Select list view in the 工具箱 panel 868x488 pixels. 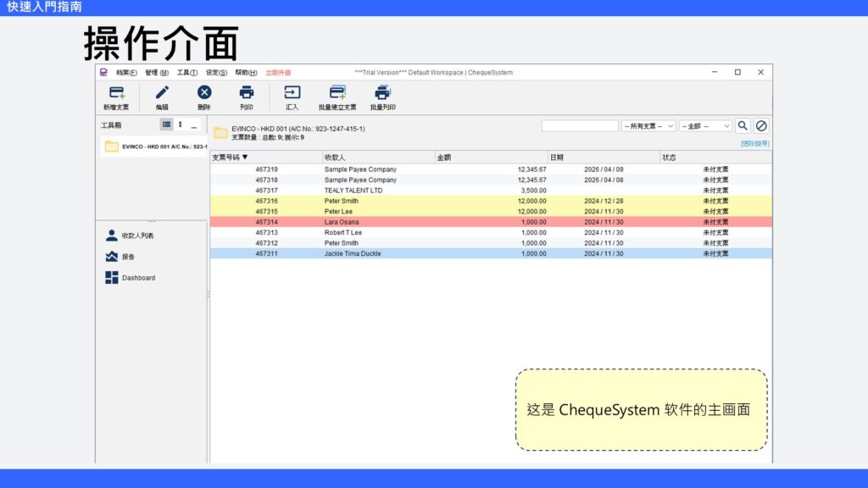[166, 125]
